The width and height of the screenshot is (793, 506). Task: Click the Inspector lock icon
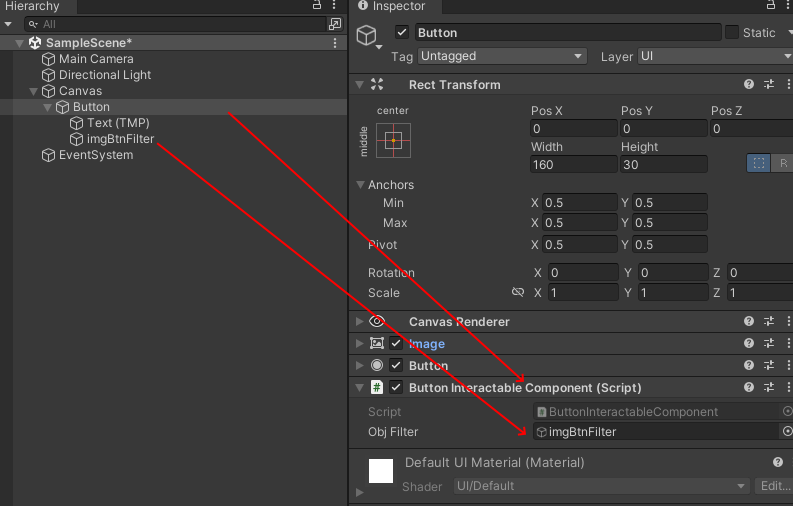coord(771,5)
